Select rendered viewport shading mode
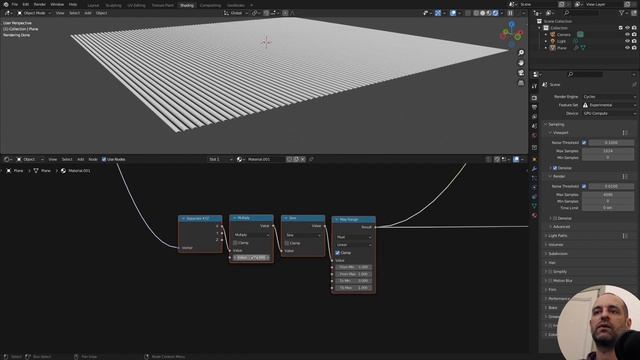The width and height of the screenshot is (640, 360). [496, 13]
